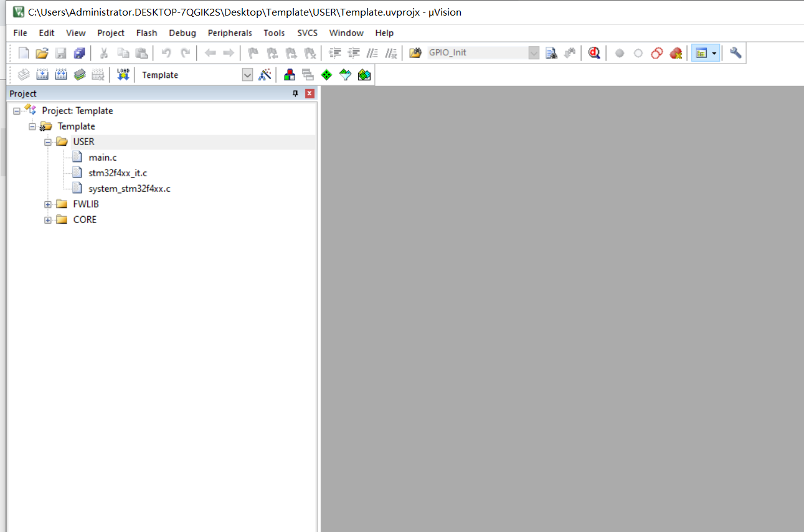The width and height of the screenshot is (804, 532).
Task: Click the Find icon beside the search box
Action: 551,53
